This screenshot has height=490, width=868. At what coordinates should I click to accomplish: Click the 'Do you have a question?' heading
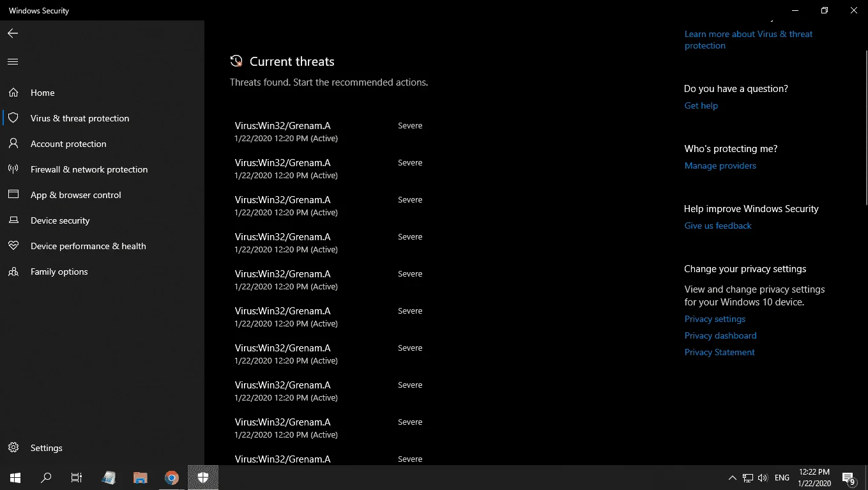736,89
